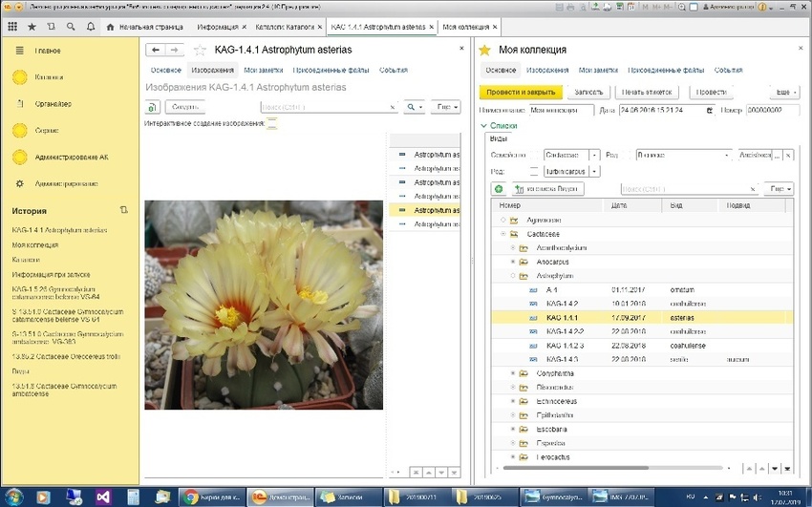Open date picker calendar icon
Image resolution: width=812 pixels, height=507 pixels.
click(x=709, y=110)
